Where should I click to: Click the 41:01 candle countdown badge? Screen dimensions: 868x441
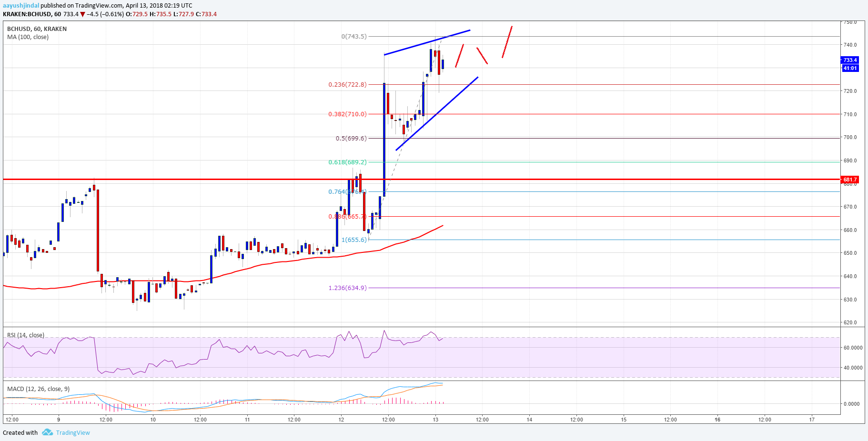[849, 68]
